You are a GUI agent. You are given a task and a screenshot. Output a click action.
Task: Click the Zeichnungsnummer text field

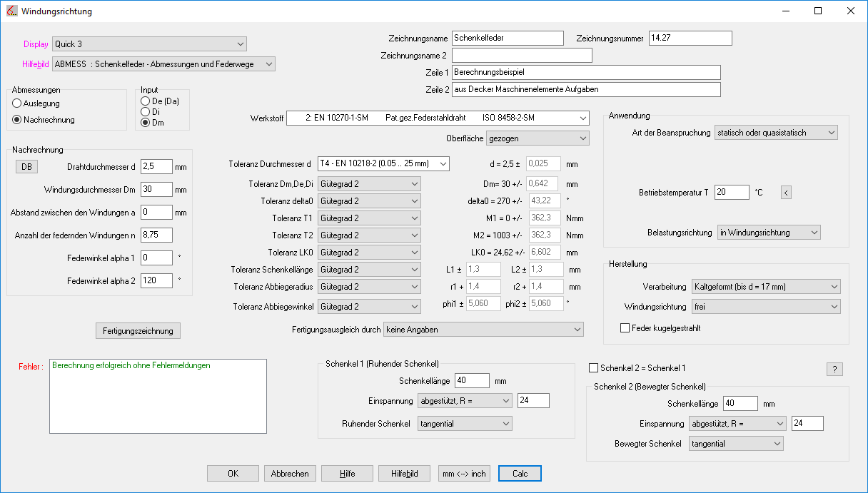(690, 38)
